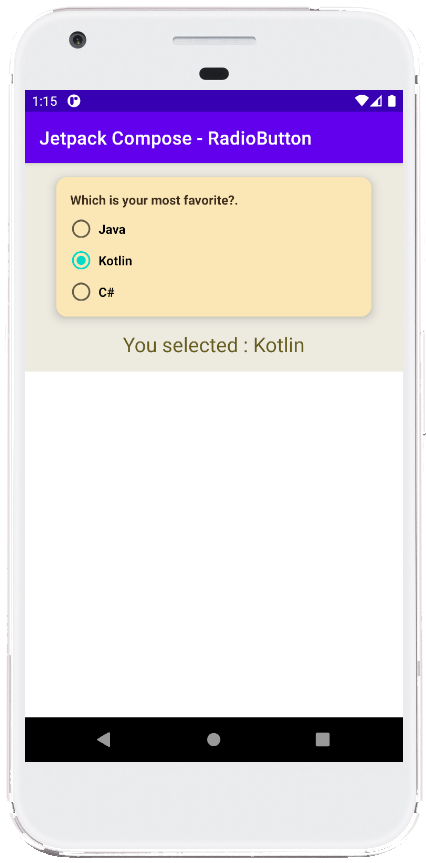Click the C# option label
The width and height of the screenshot is (426, 863).
pyautogui.click(x=106, y=292)
